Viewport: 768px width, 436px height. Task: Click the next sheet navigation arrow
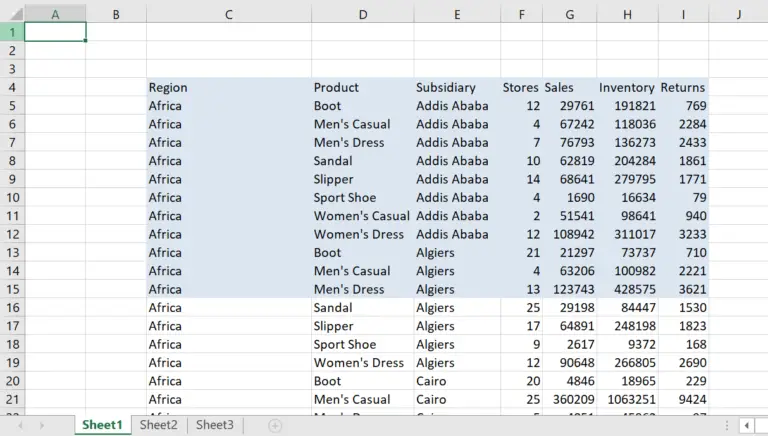(42, 426)
